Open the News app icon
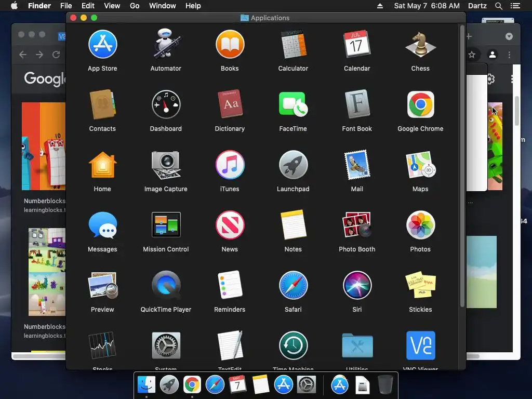Viewport: 532px width, 399px height. pyautogui.click(x=230, y=224)
